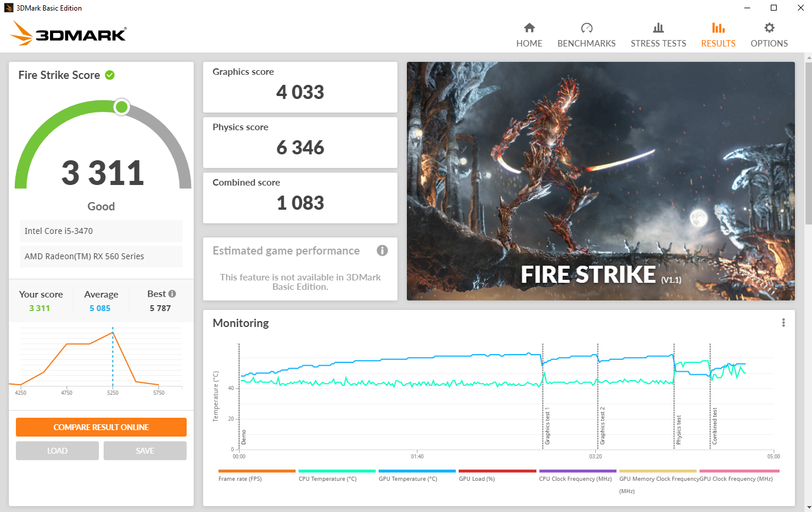Open the Home icon
The height and width of the screenshot is (512, 812).
529,28
